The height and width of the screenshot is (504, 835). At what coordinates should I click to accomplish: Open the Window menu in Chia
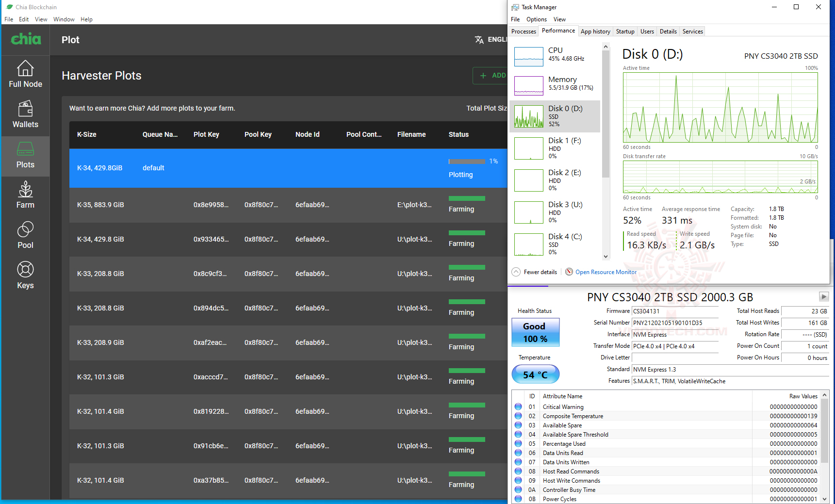click(64, 19)
